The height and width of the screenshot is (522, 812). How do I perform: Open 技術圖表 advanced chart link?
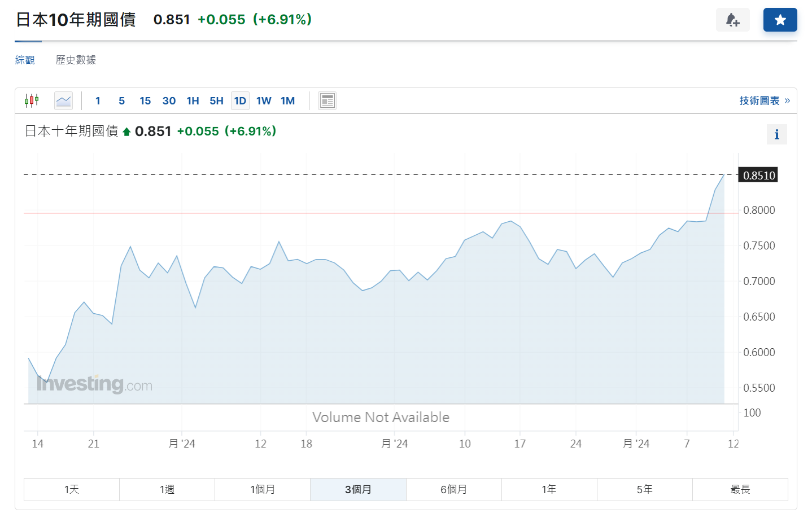(764, 100)
